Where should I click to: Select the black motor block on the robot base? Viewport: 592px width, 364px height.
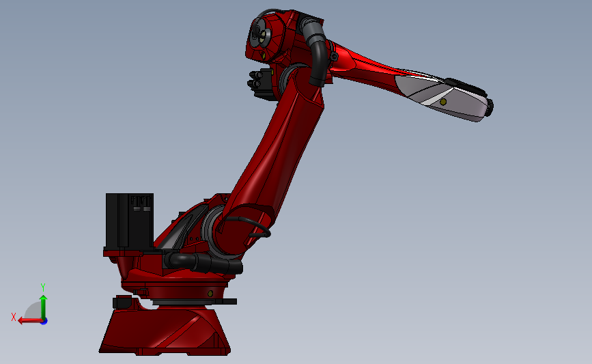[x=130, y=222]
